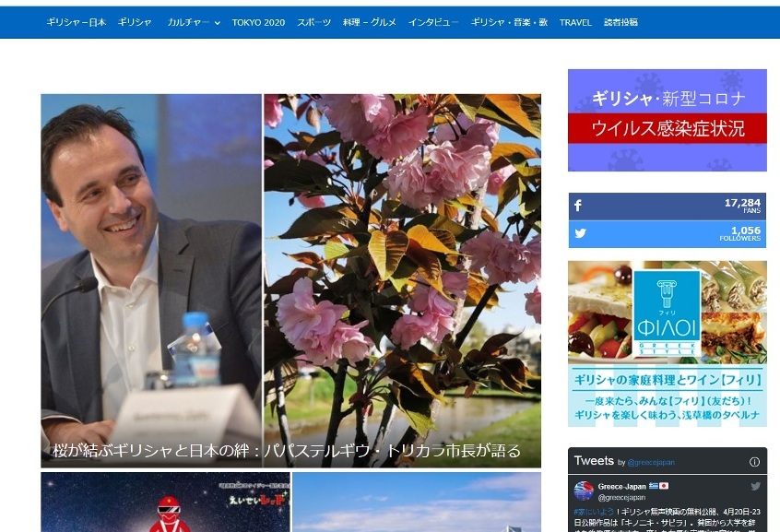Click the Twitter bird icon in the tweet
The height and width of the screenshot is (532, 780).
click(x=755, y=486)
